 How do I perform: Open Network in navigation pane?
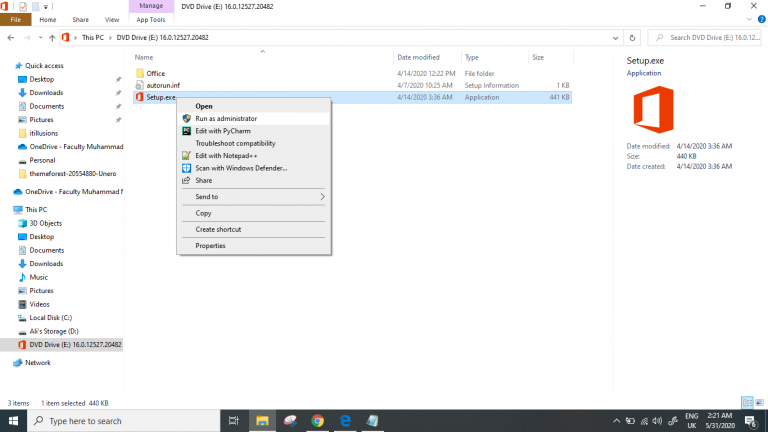pos(37,363)
